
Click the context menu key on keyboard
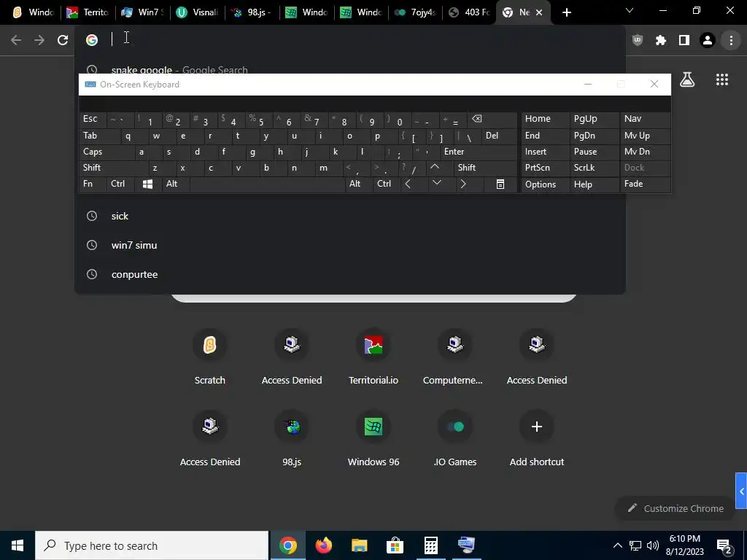[x=500, y=184]
